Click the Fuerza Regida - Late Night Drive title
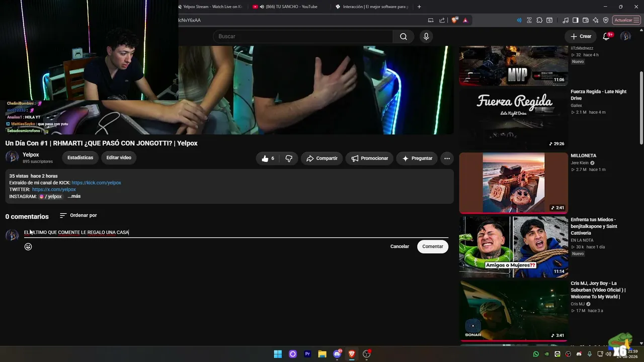644x362 pixels. [x=599, y=95]
